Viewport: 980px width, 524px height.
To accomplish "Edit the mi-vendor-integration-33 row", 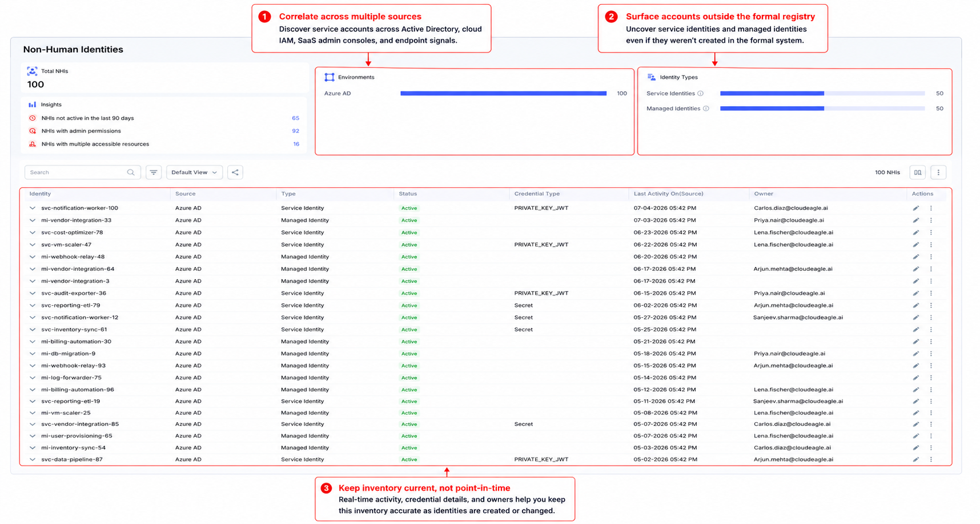I will click(915, 221).
